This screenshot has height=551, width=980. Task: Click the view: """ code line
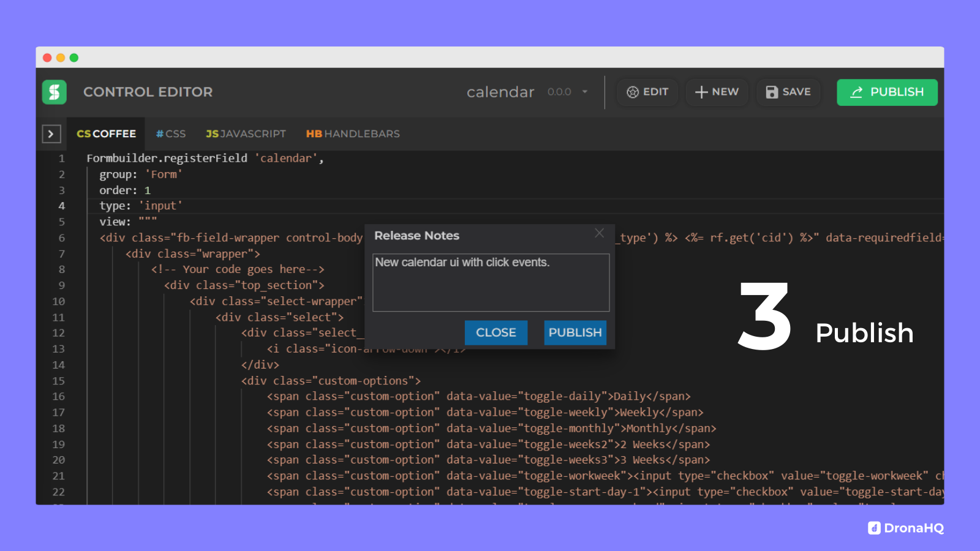128,222
